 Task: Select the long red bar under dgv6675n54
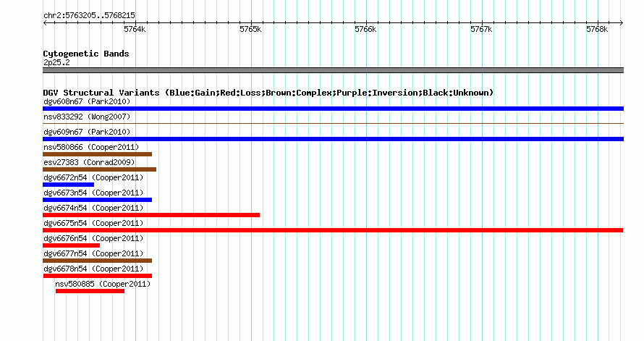coord(333,230)
